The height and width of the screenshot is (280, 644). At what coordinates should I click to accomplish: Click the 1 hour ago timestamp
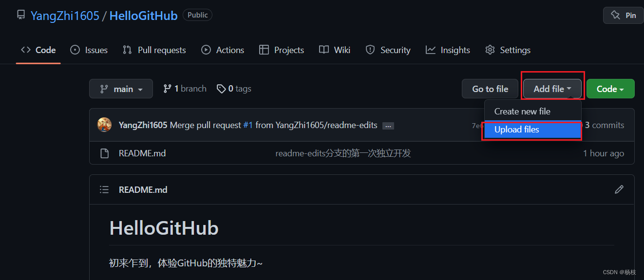point(604,153)
